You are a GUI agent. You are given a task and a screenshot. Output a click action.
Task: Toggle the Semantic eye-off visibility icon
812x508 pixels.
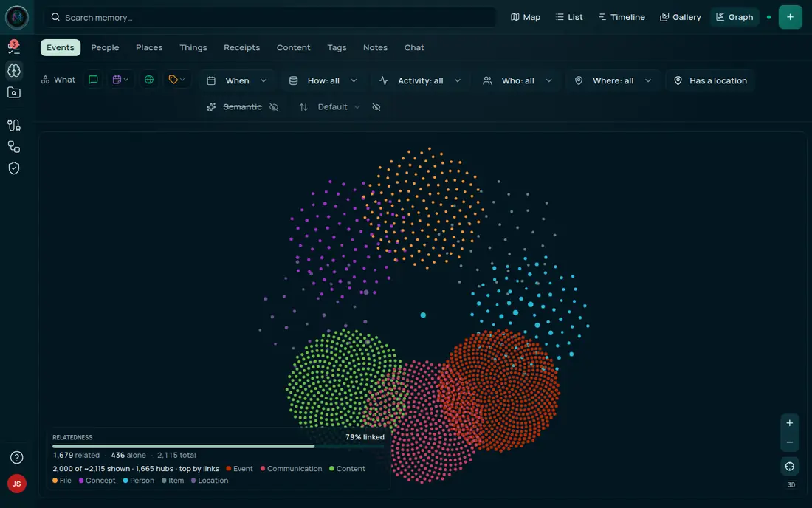pyautogui.click(x=274, y=107)
